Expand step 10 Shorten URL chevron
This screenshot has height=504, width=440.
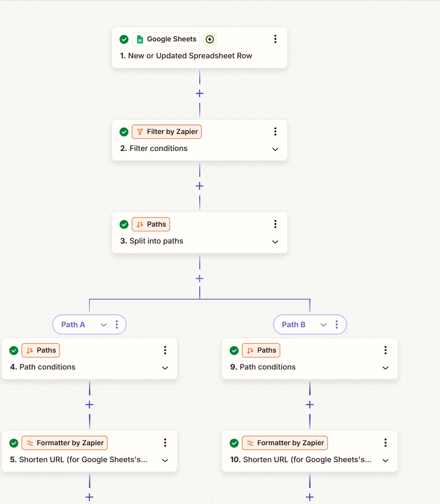(x=385, y=460)
